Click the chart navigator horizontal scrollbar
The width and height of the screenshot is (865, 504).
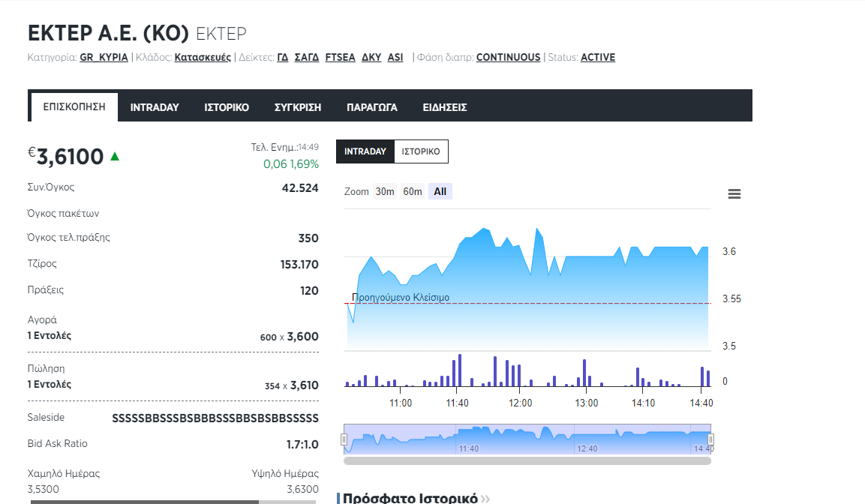pos(527,461)
